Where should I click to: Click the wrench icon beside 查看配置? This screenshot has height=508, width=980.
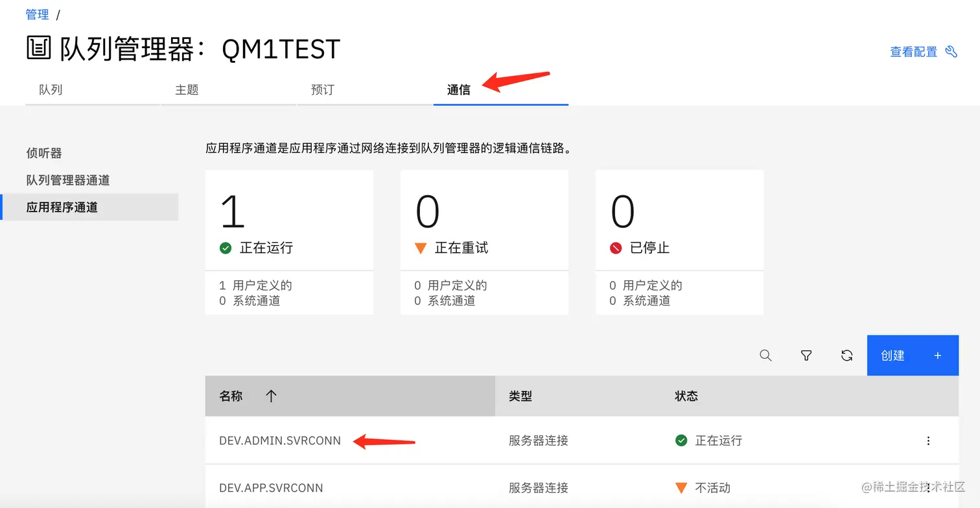pos(951,52)
